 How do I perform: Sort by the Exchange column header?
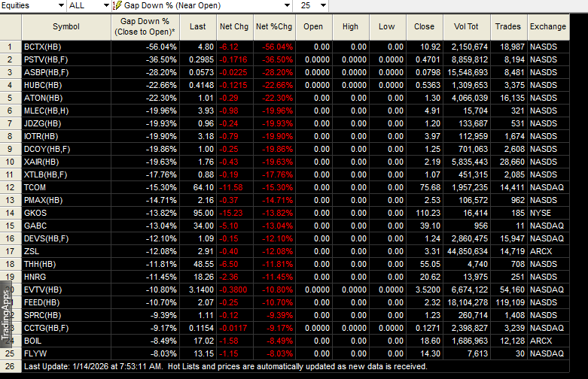pos(548,26)
